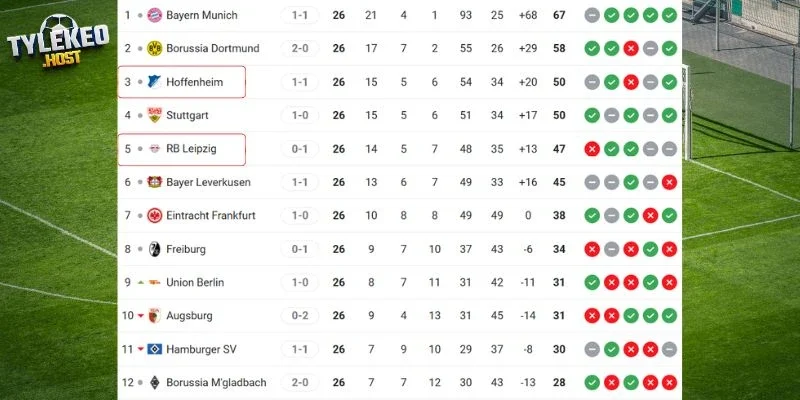The width and height of the screenshot is (800, 400).
Task: Click the Borussia M'gladbach club logo
Action: [x=154, y=383]
